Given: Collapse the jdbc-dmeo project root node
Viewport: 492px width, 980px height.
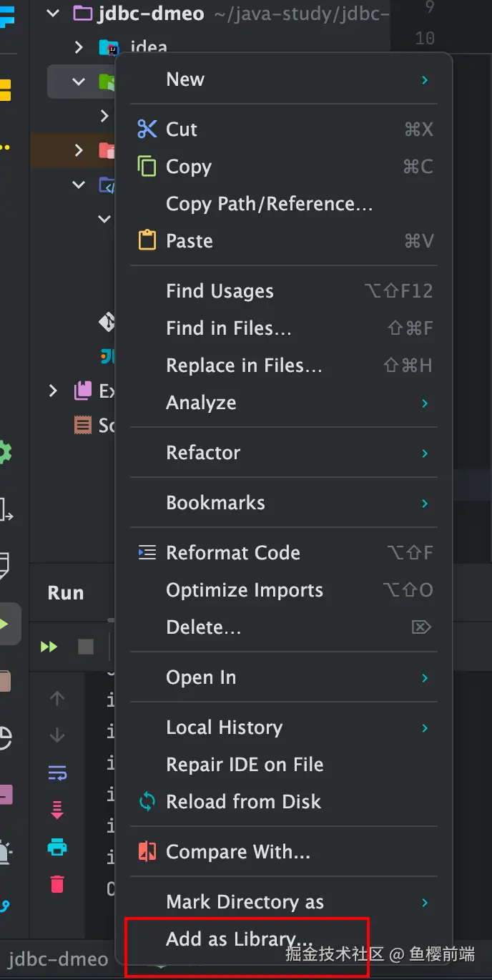Looking at the screenshot, I should click(54, 13).
